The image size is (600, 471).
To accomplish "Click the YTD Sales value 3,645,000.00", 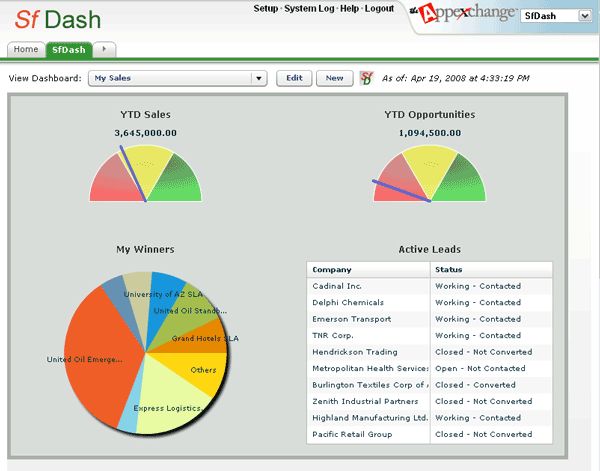I will [145, 133].
